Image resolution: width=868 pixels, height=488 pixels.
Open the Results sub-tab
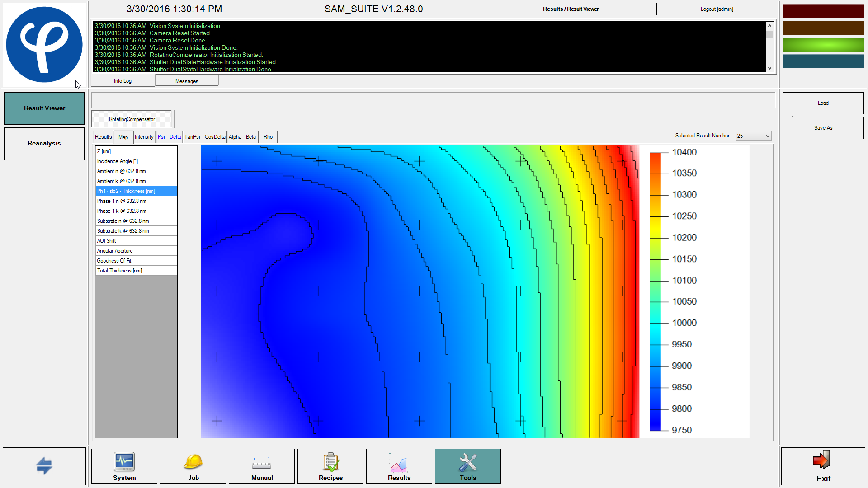(x=104, y=137)
